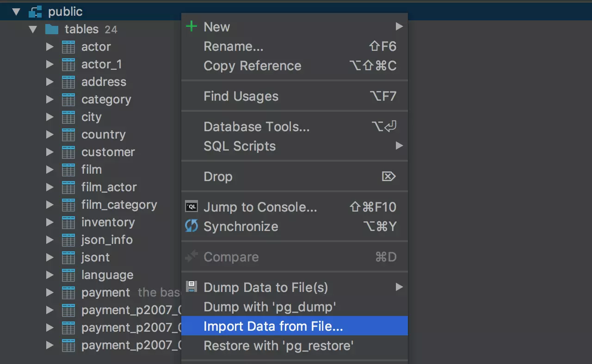
Task: Click the Dump Data floppy disk icon
Action: pos(191,287)
